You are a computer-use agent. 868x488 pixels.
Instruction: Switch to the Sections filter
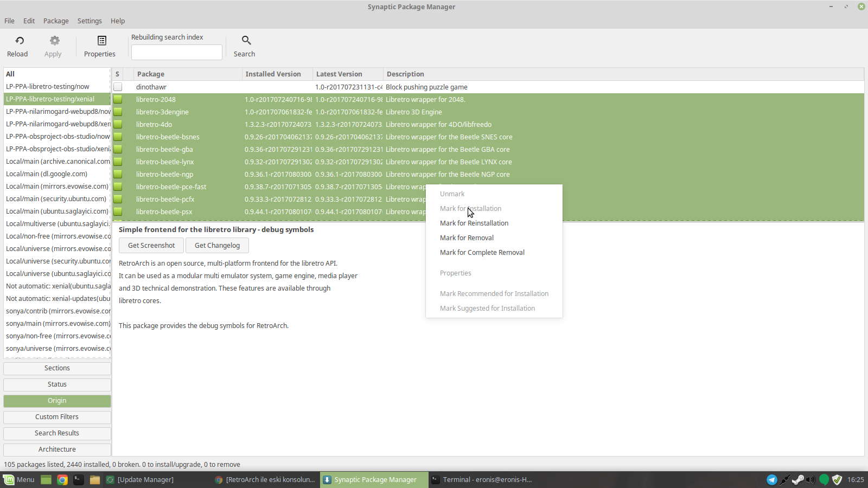click(57, 368)
